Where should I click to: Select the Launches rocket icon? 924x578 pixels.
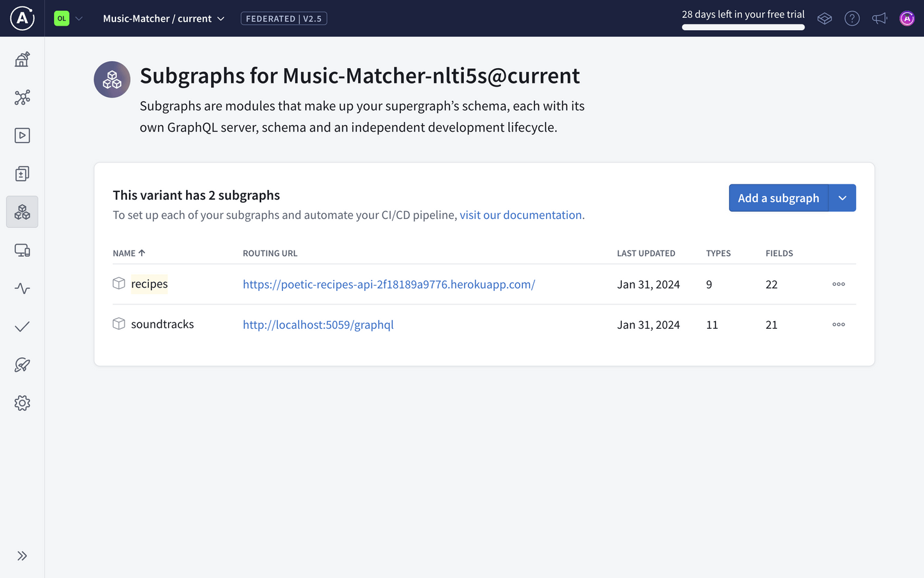pos(22,365)
